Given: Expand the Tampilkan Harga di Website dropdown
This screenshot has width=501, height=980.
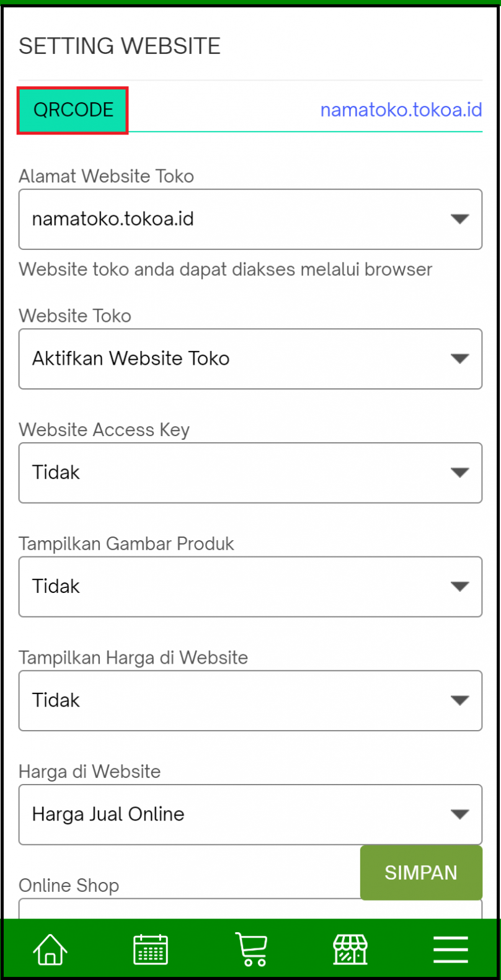Looking at the screenshot, I should coord(250,700).
